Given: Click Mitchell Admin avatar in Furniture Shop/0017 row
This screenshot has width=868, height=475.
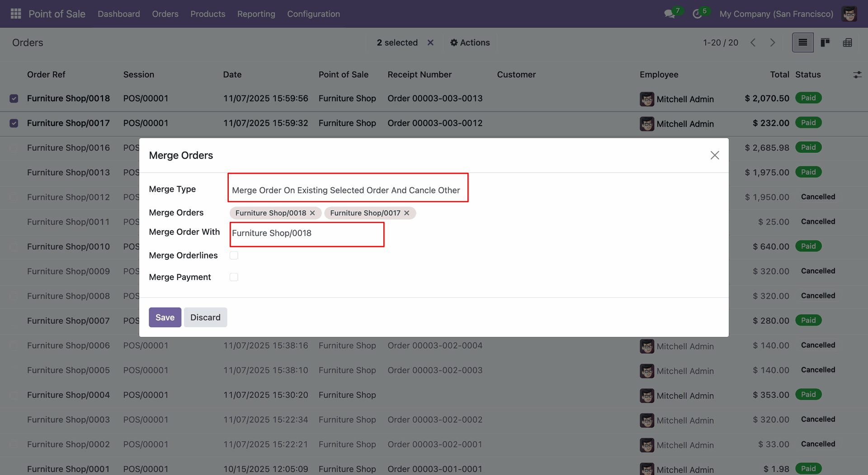Looking at the screenshot, I should click(x=647, y=124).
